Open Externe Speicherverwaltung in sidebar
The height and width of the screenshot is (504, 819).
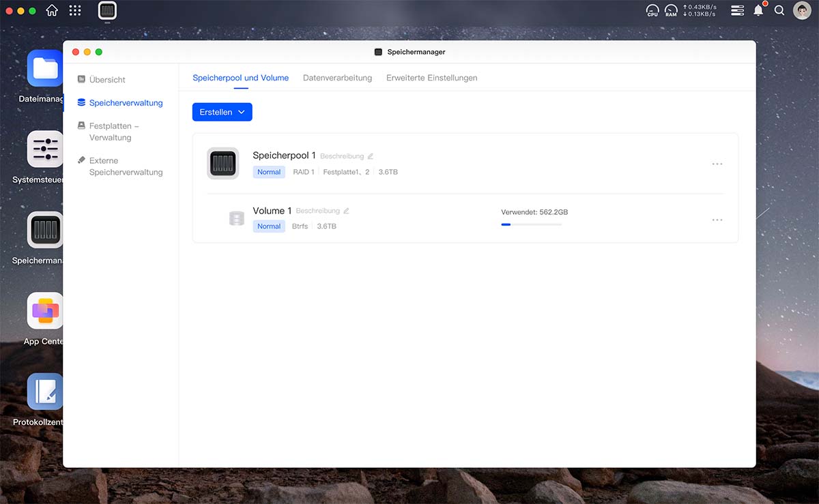pos(126,166)
